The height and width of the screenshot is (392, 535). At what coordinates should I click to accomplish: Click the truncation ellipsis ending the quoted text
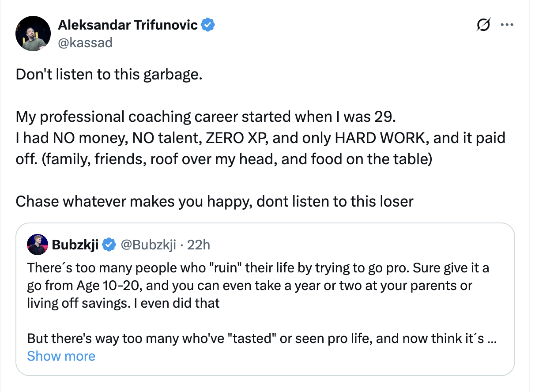(494, 339)
